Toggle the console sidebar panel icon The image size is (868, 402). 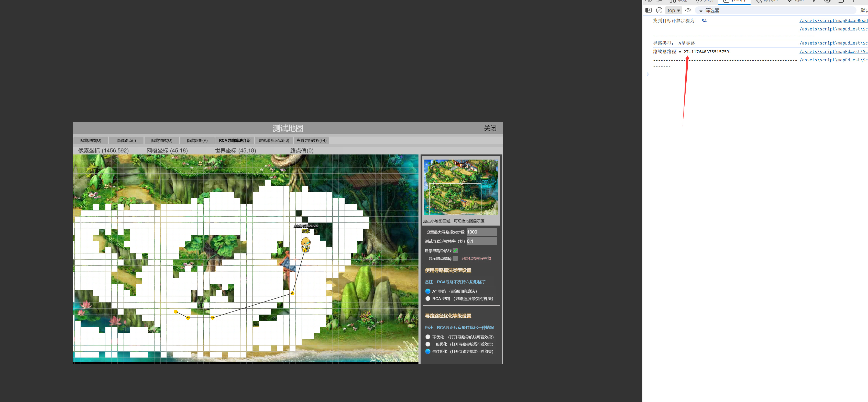648,10
